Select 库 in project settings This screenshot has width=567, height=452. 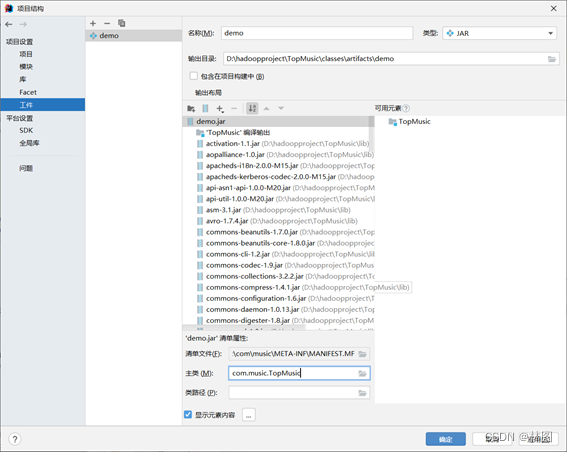pos(23,80)
